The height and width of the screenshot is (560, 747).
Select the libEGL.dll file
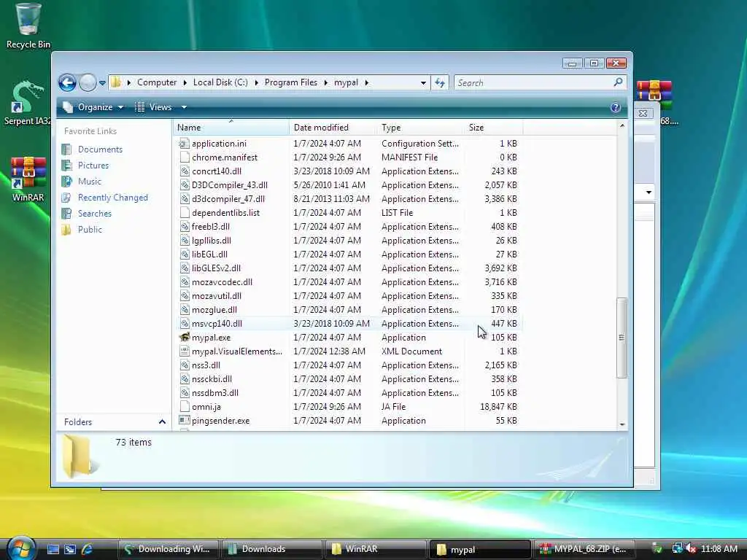point(209,254)
